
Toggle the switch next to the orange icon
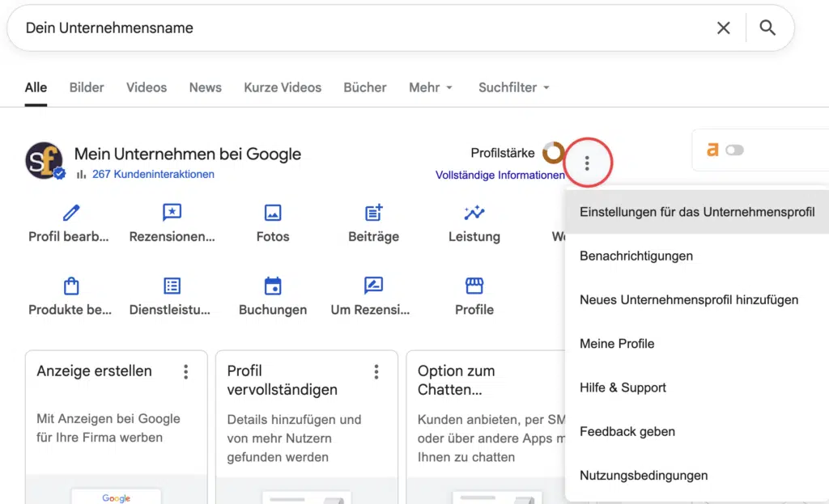(734, 150)
